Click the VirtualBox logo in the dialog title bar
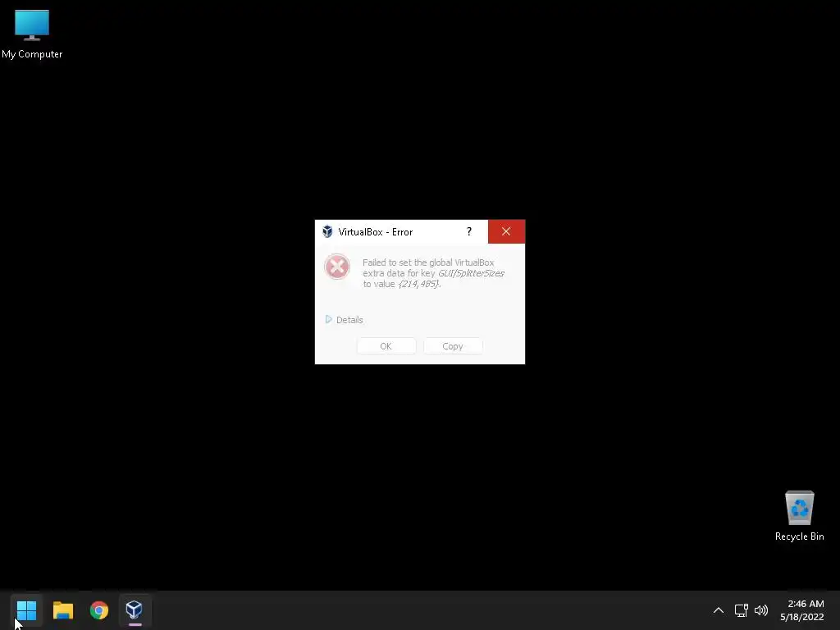 tap(327, 231)
